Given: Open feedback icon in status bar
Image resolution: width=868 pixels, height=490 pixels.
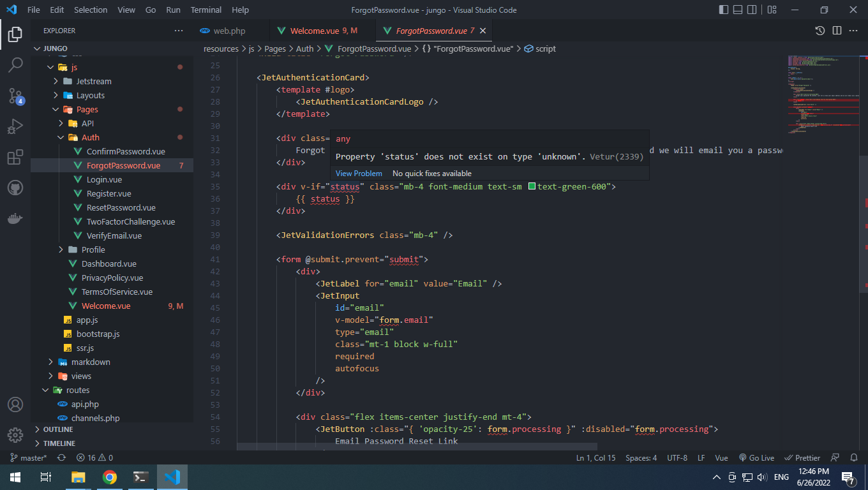Looking at the screenshot, I should tap(835, 457).
